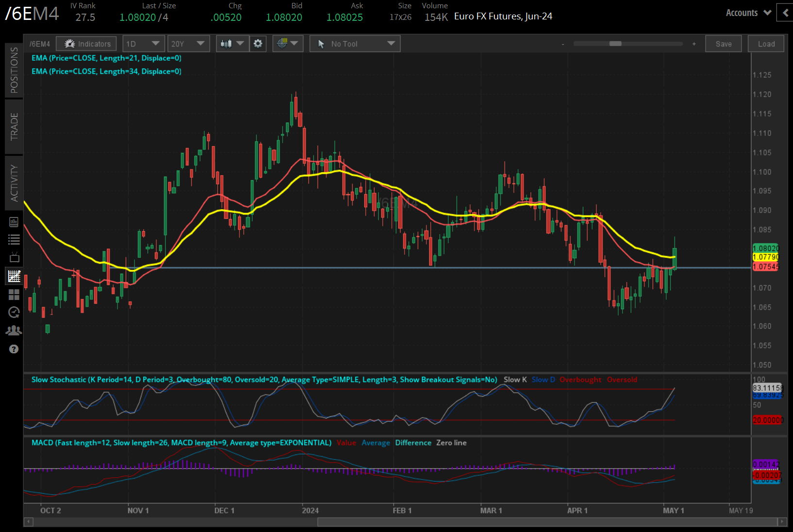Open the 20Y range dropdown
The height and width of the screenshot is (532, 793).
click(188, 43)
